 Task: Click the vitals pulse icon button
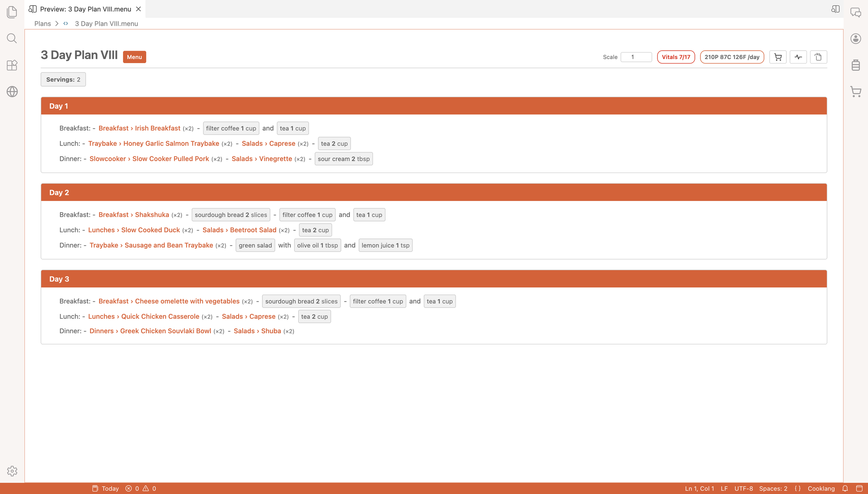[798, 57]
